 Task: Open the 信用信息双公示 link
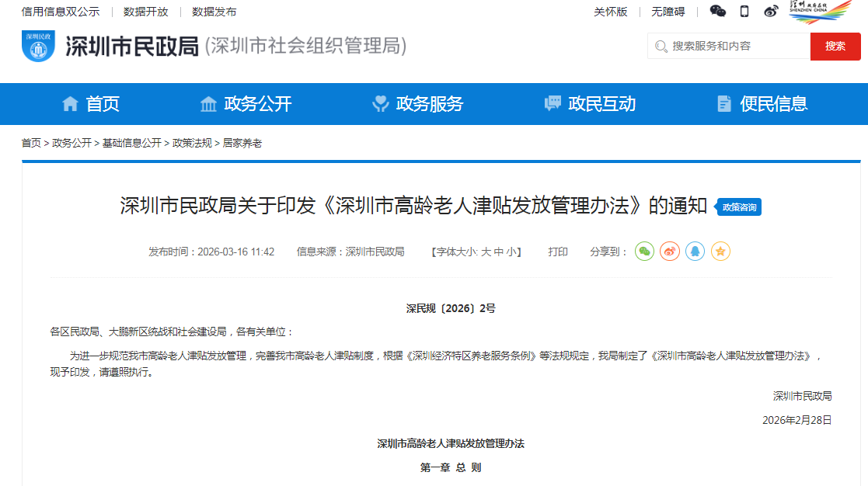61,12
